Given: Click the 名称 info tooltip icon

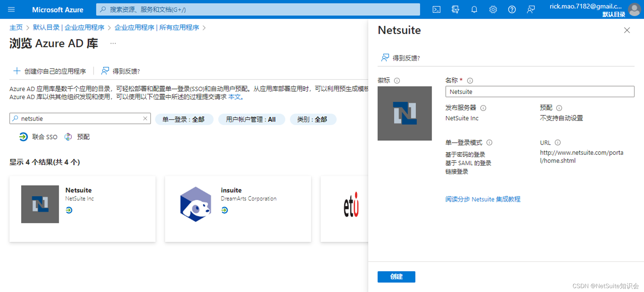Looking at the screenshot, I should 470,80.
